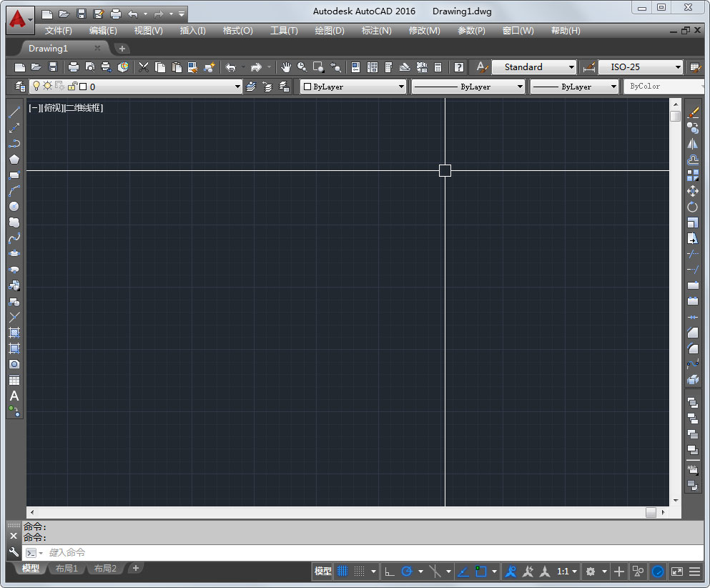710x588 pixels.
Task: Select the Polygon tool in the draw toolbar
Action: coord(14,159)
